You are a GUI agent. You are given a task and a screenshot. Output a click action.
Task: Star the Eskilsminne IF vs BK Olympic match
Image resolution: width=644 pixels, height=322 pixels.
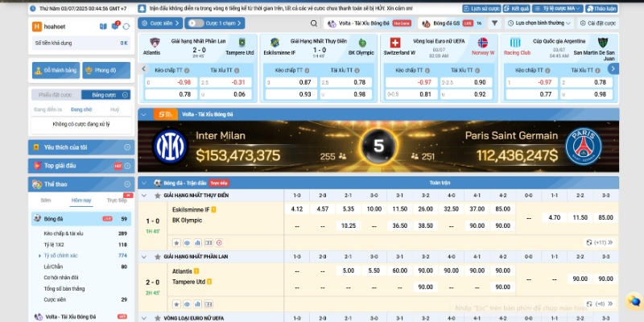176,242
